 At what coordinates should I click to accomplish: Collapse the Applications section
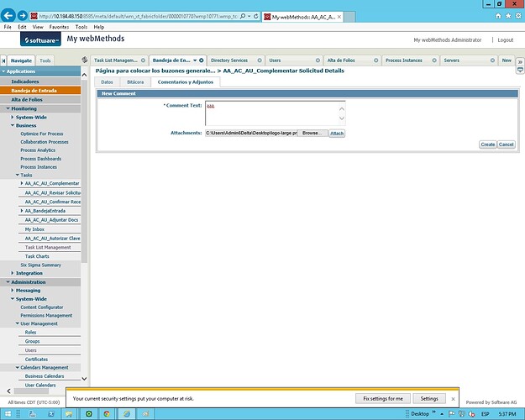(x=3, y=71)
